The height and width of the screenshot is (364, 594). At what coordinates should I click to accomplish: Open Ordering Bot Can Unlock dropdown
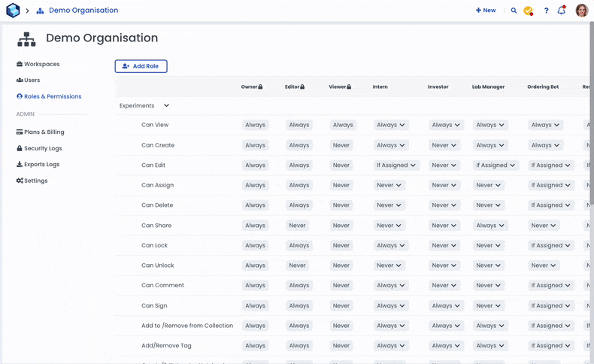[544, 265]
